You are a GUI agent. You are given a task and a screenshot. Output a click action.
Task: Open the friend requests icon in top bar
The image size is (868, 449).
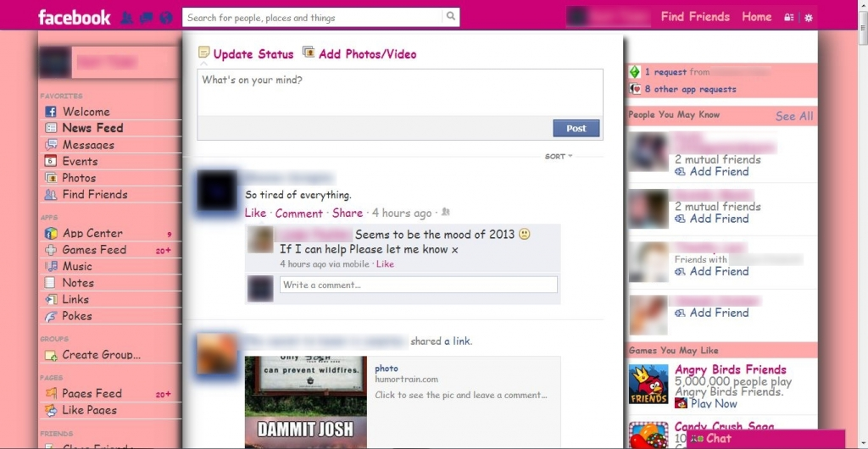click(127, 18)
